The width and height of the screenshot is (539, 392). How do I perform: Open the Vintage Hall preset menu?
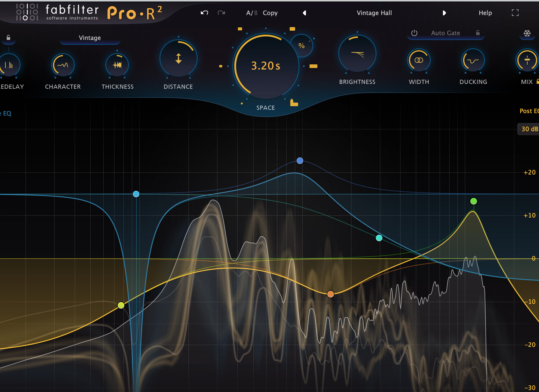coord(374,13)
